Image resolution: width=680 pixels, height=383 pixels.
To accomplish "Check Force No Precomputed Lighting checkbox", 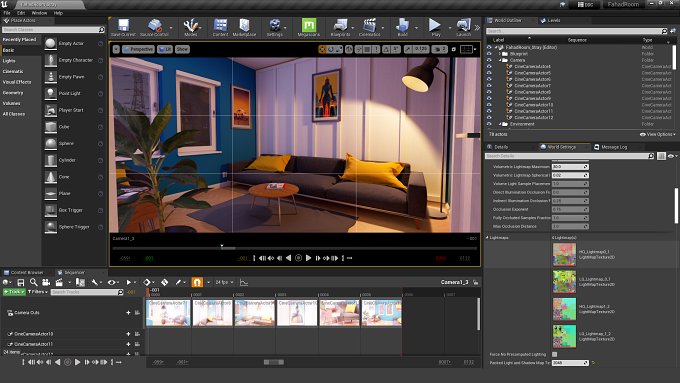I will coord(554,354).
